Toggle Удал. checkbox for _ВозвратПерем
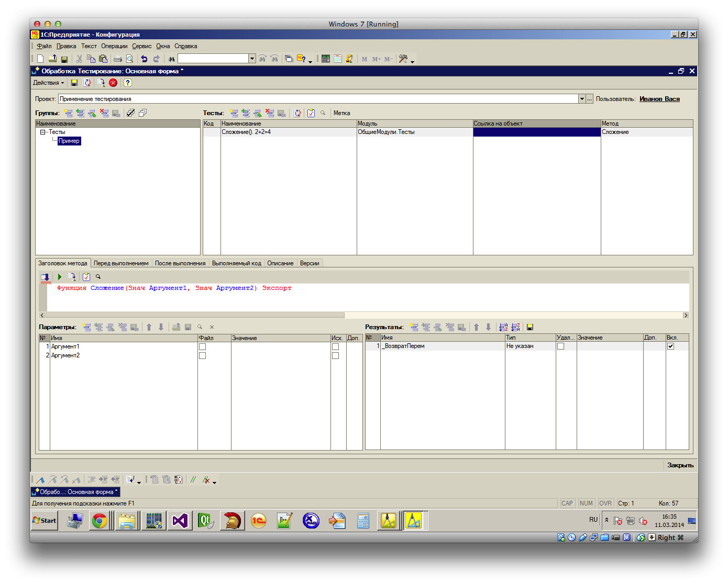Image resolution: width=728 pixels, height=584 pixels. click(560, 346)
